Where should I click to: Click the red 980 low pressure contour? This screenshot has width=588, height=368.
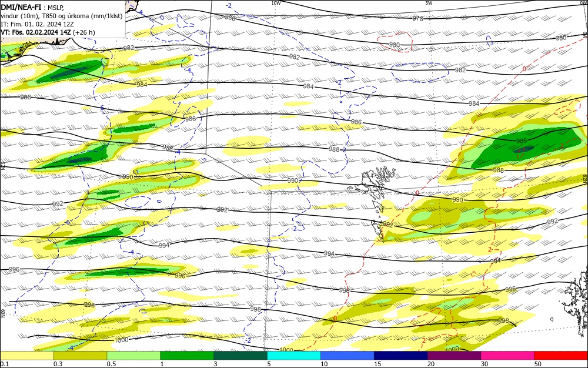(395, 42)
